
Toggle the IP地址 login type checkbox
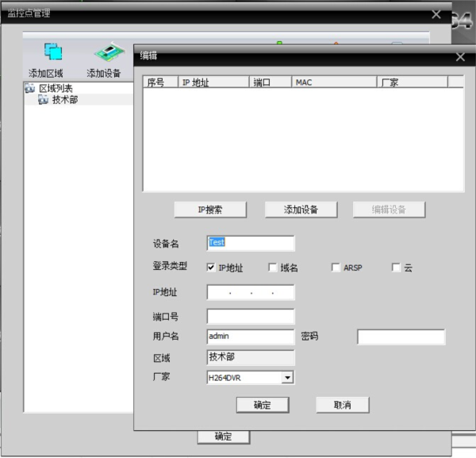211,267
